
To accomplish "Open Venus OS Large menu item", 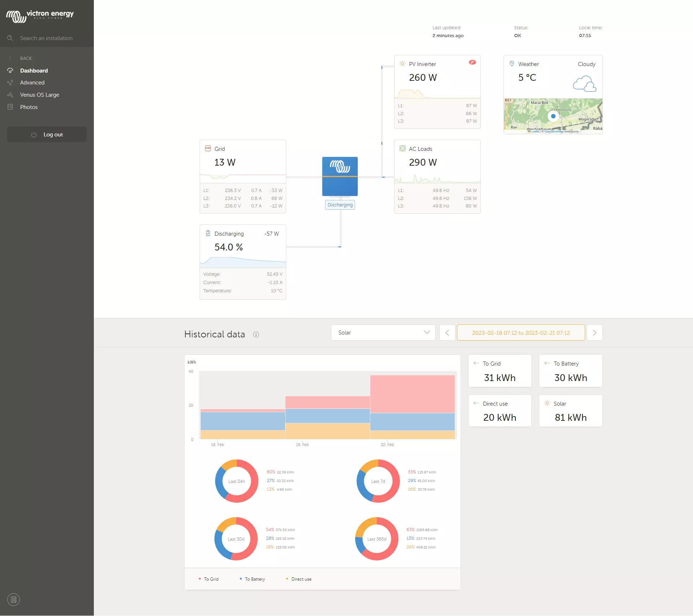I will click(39, 95).
